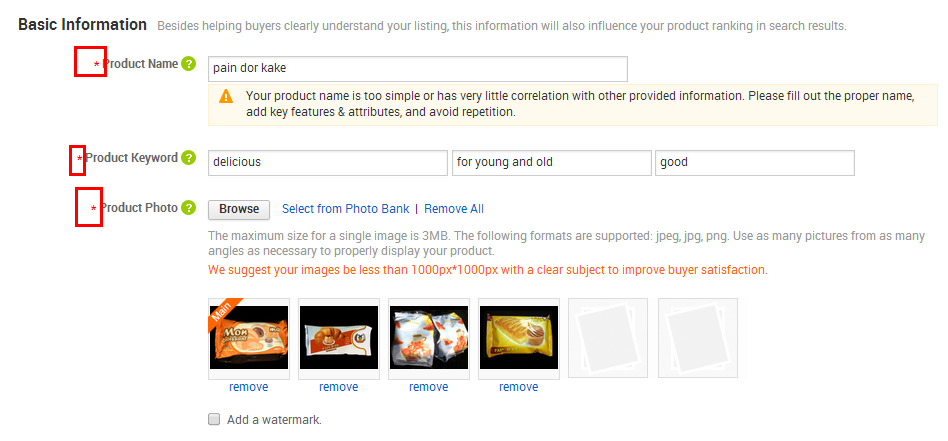Click the help icon beside Product Photo
Screen dimensions: 948x441
(189, 207)
